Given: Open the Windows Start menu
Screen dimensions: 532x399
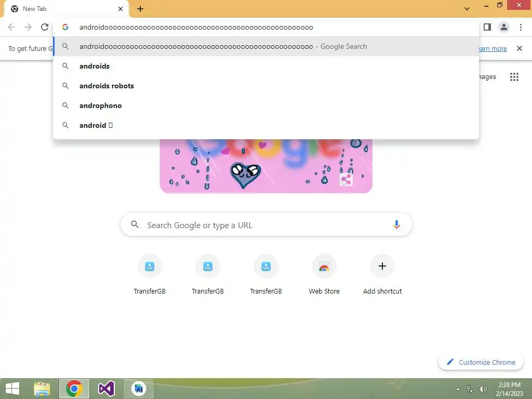Looking at the screenshot, I should tap(12, 389).
